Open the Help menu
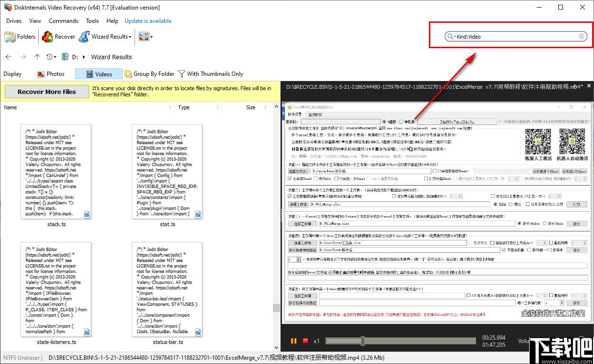Image resolution: width=594 pixels, height=364 pixels. [112, 21]
